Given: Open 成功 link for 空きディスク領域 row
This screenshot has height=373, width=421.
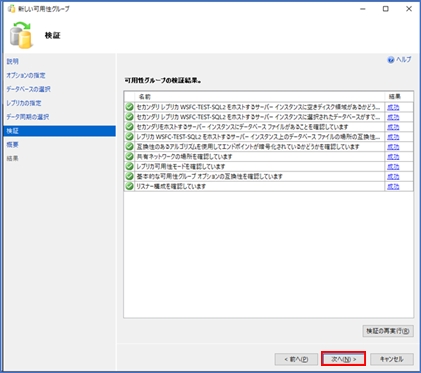Looking at the screenshot, I should point(393,107).
